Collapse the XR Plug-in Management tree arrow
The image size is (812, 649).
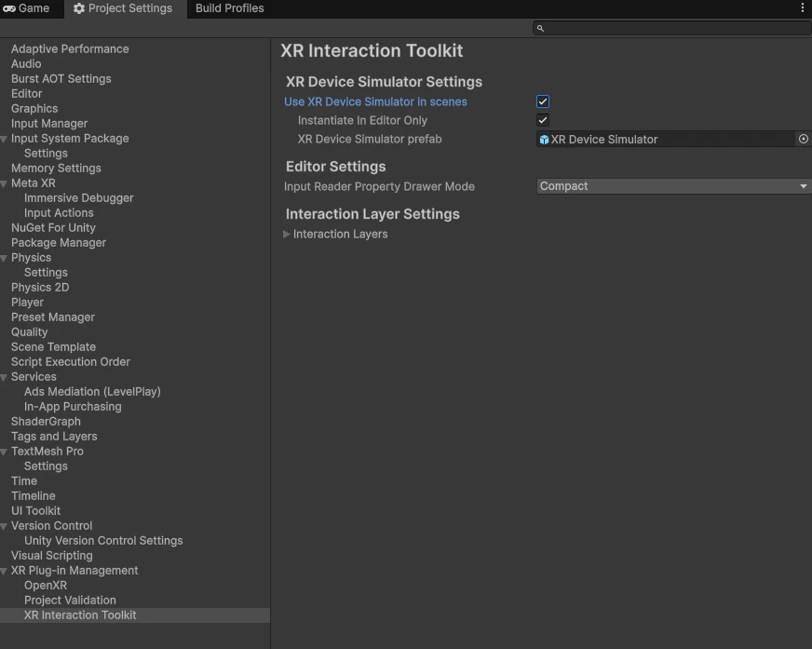(x=5, y=571)
